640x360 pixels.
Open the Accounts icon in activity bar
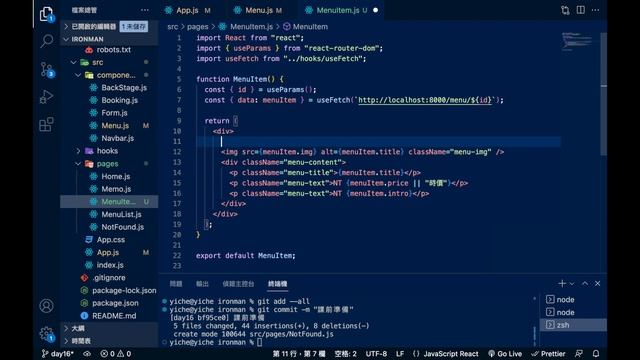46,306
